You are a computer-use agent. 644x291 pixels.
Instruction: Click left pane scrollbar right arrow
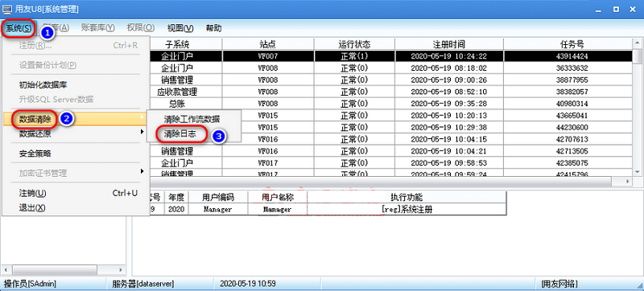(121, 269)
